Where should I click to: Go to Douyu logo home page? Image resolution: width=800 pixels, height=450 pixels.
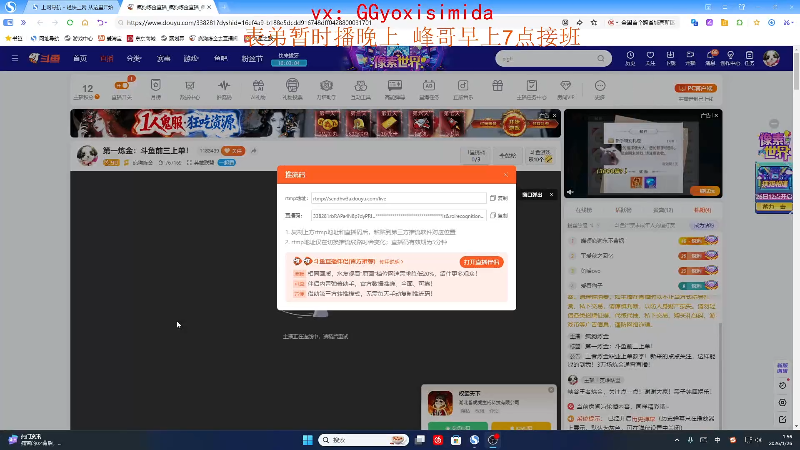pyautogui.click(x=44, y=58)
